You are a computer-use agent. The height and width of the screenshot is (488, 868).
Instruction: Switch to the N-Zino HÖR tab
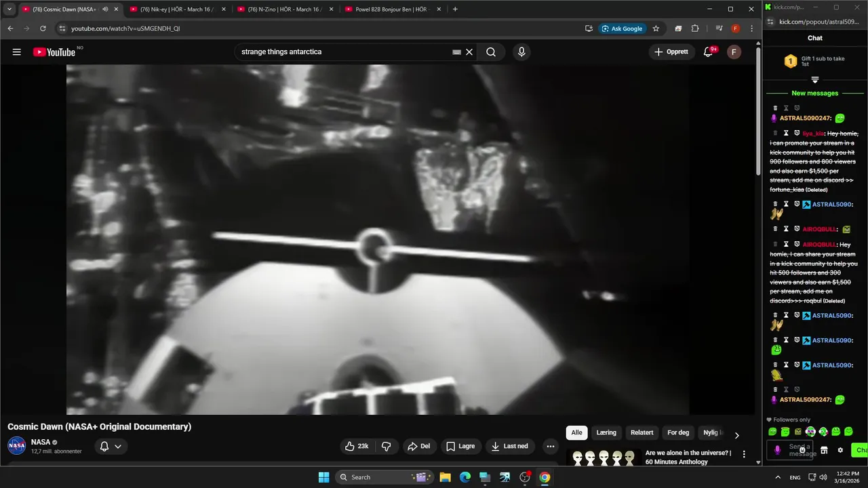[x=285, y=9]
